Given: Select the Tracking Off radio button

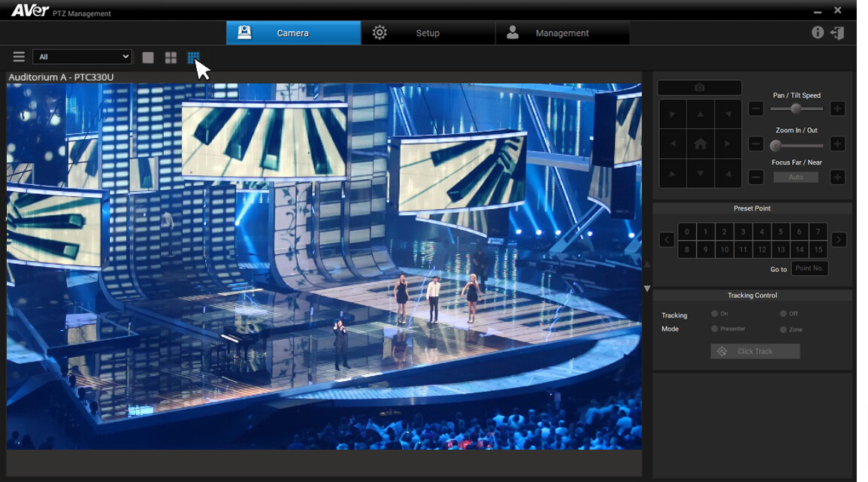Looking at the screenshot, I should pos(783,314).
